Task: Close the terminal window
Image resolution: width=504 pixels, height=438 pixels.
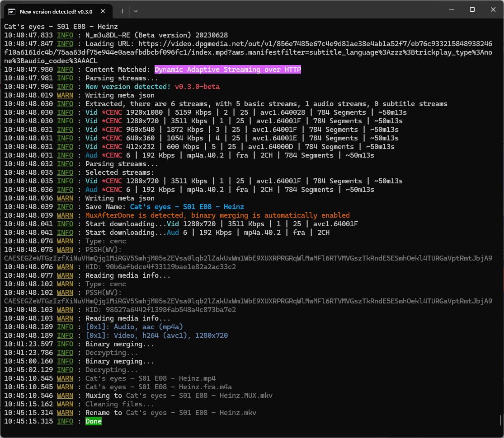Action: click(x=493, y=9)
